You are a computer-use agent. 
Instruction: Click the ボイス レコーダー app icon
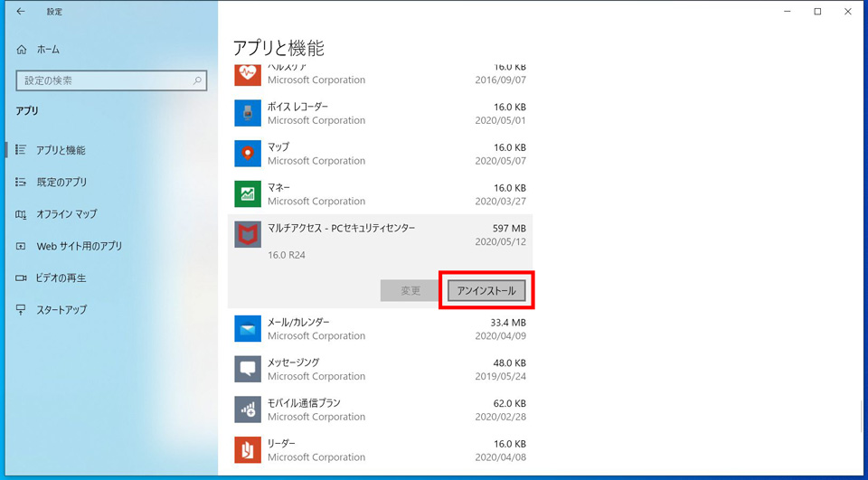248,113
